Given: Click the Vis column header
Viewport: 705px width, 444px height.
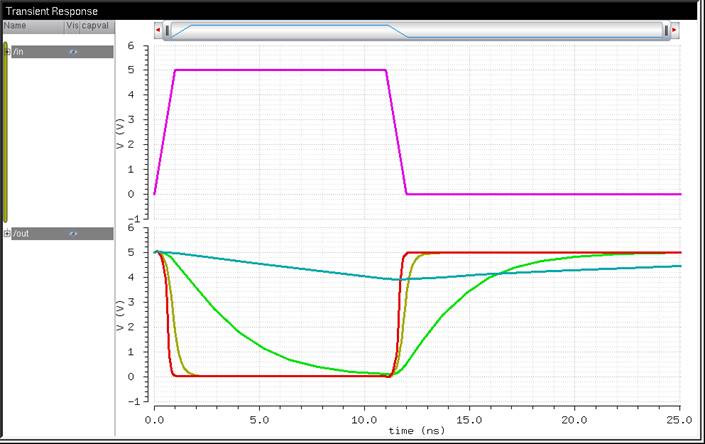Looking at the screenshot, I should (x=71, y=25).
